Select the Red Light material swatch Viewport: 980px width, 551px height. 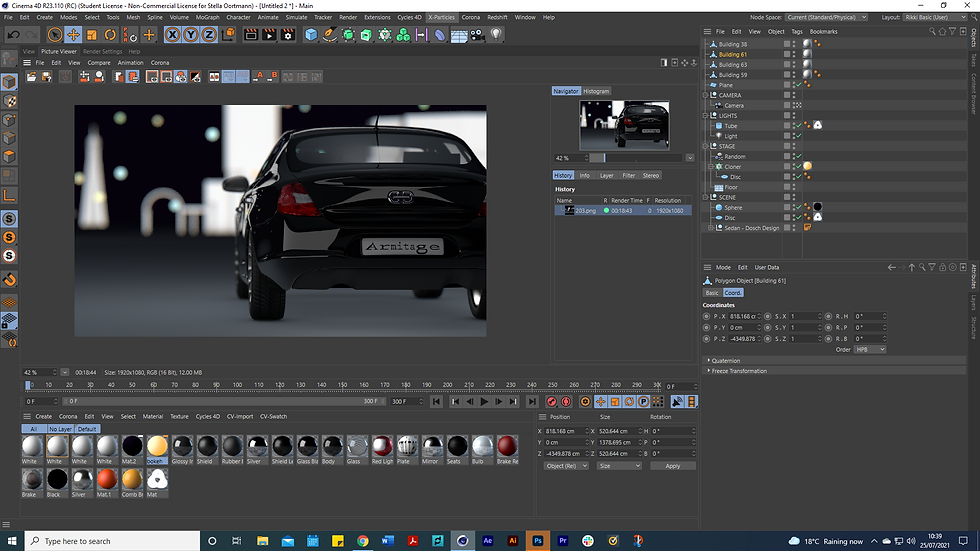click(x=382, y=450)
